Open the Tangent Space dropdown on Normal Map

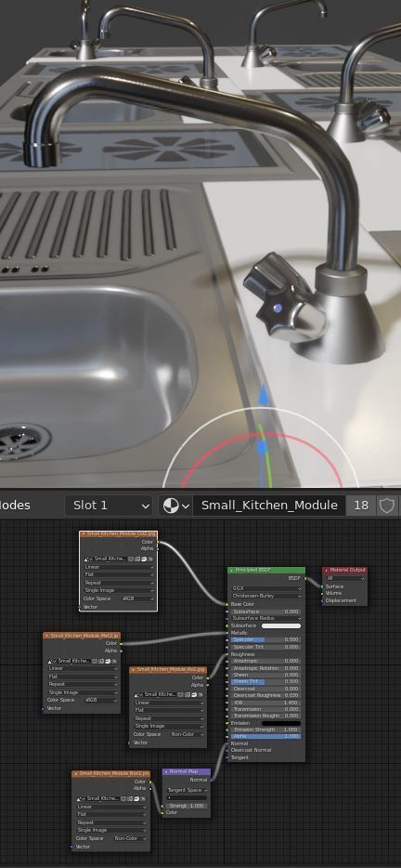coord(187,790)
